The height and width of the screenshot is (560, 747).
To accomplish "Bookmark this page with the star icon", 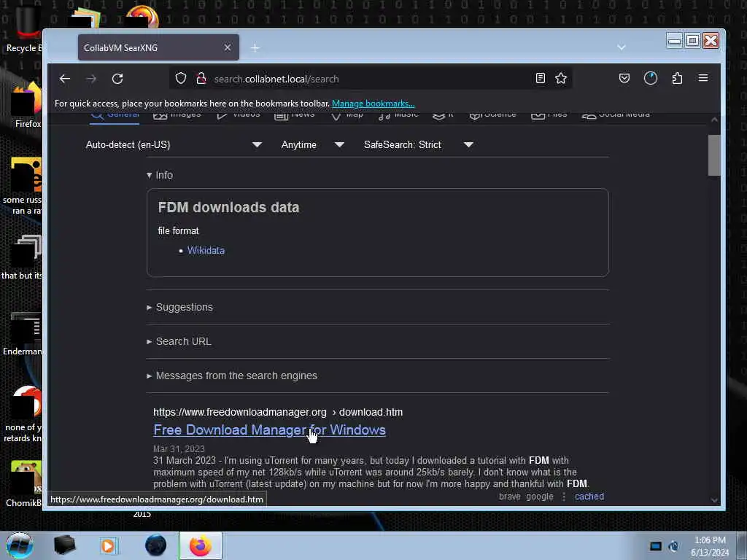I will [561, 78].
